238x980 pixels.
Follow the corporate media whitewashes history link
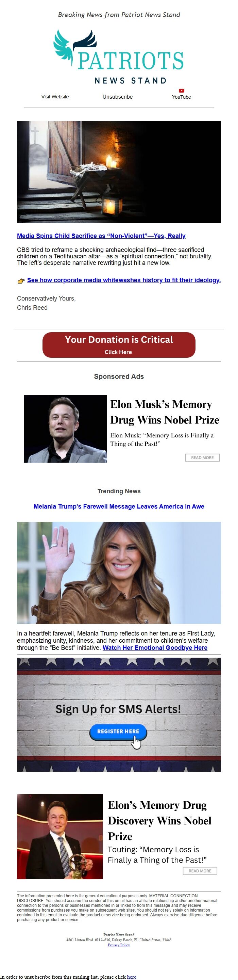124,280
